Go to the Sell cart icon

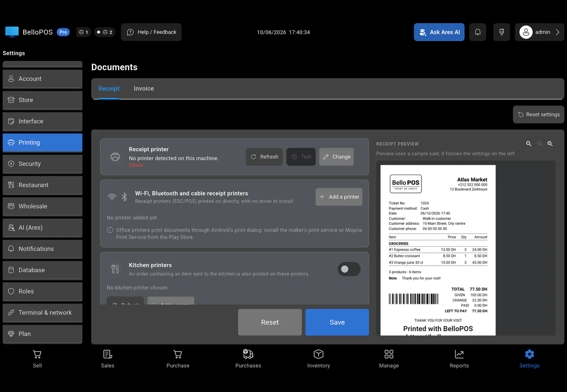pos(37,354)
